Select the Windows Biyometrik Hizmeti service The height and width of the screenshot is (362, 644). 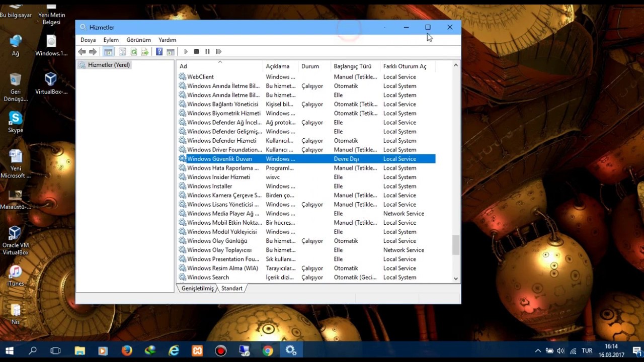click(x=306, y=113)
